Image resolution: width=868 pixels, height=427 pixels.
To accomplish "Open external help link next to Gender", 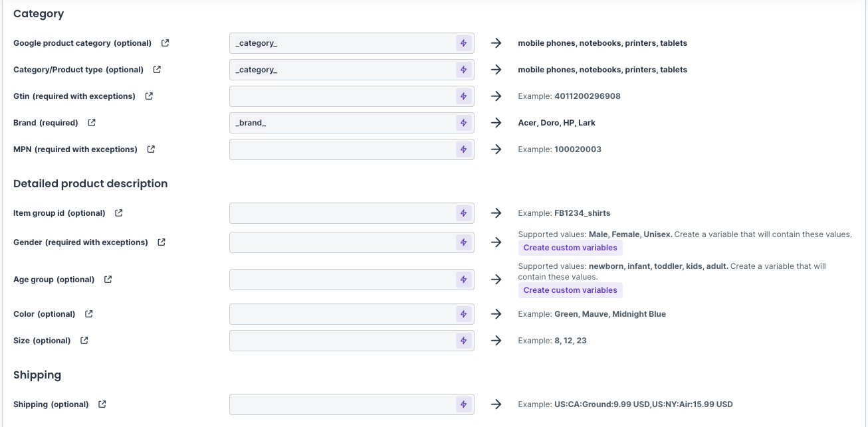I will [x=162, y=242].
